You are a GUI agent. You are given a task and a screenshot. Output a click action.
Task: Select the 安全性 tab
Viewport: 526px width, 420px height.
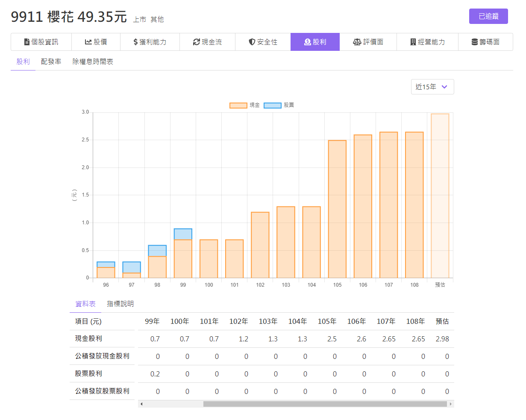[x=263, y=42]
